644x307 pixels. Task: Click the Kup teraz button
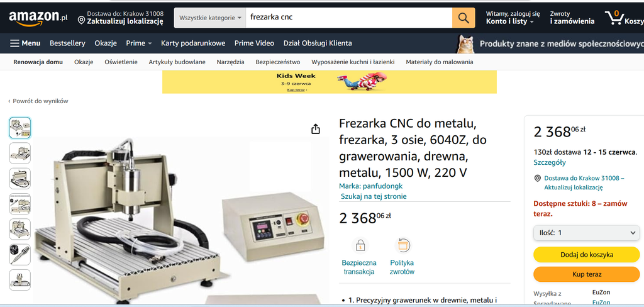pyautogui.click(x=587, y=274)
